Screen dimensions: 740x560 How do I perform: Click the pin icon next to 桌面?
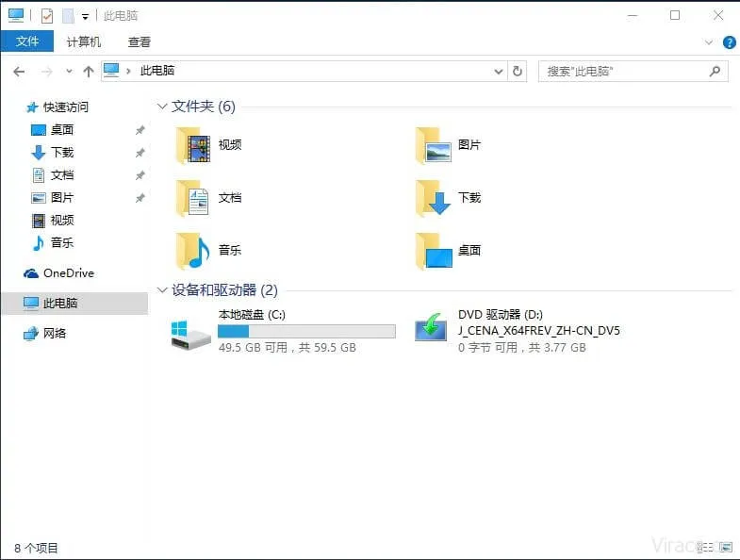tap(140, 130)
